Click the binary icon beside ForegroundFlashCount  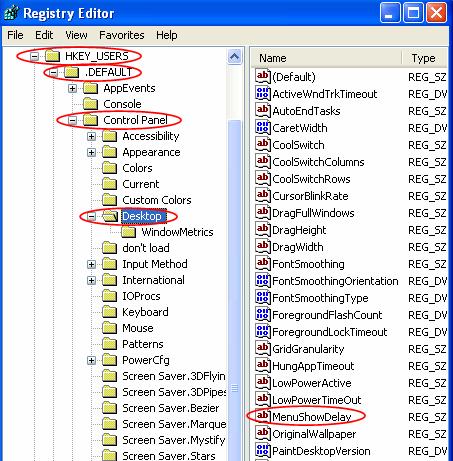(x=263, y=315)
